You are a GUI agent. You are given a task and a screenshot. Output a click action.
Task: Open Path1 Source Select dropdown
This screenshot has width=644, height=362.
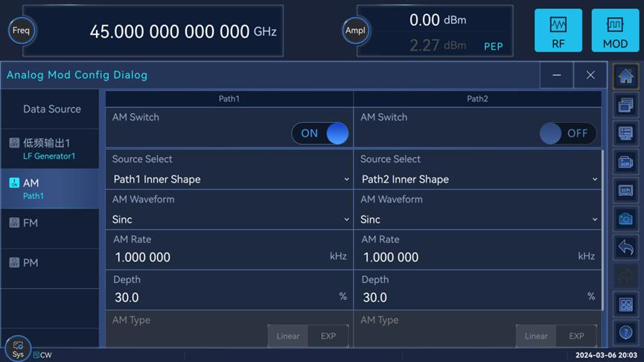point(229,179)
